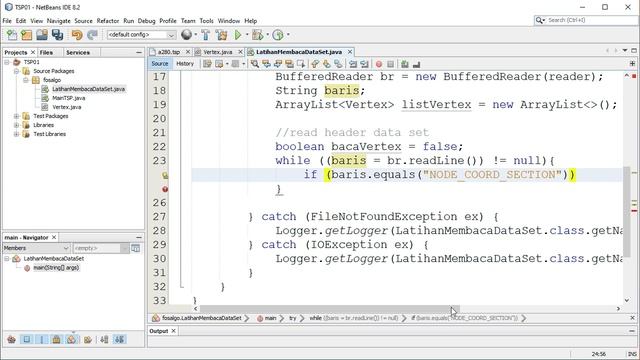Image resolution: width=640 pixels, height=360 pixels.
Task: Expand the Libraries node
Action: pos(16,125)
